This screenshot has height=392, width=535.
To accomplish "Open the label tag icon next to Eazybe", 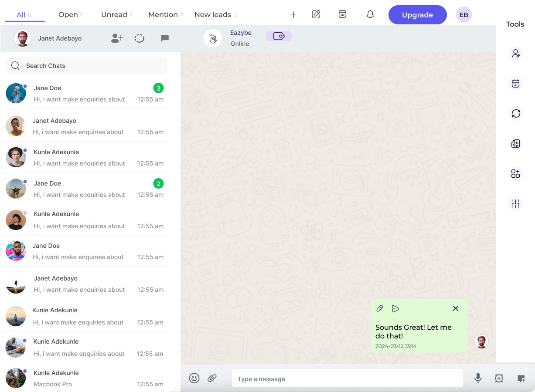I will coord(279,36).
